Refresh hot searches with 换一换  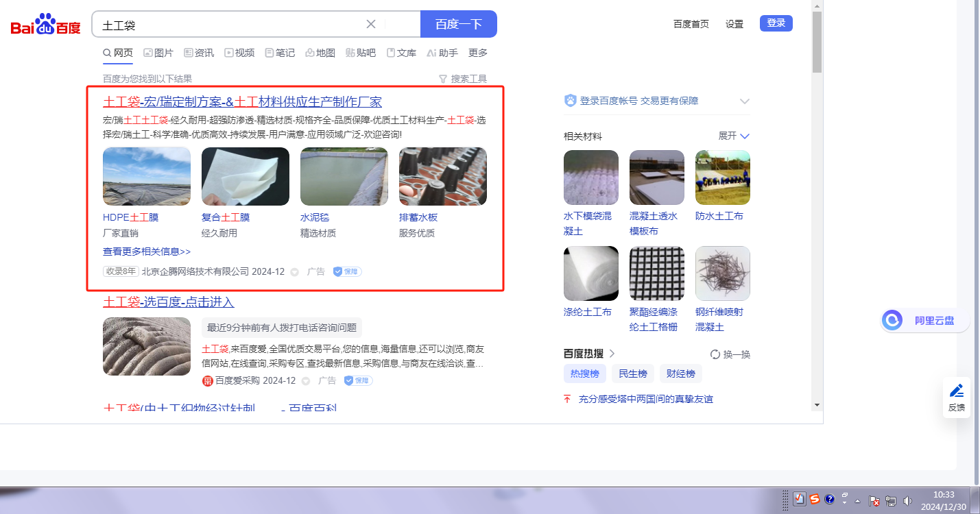coord(730,354)
